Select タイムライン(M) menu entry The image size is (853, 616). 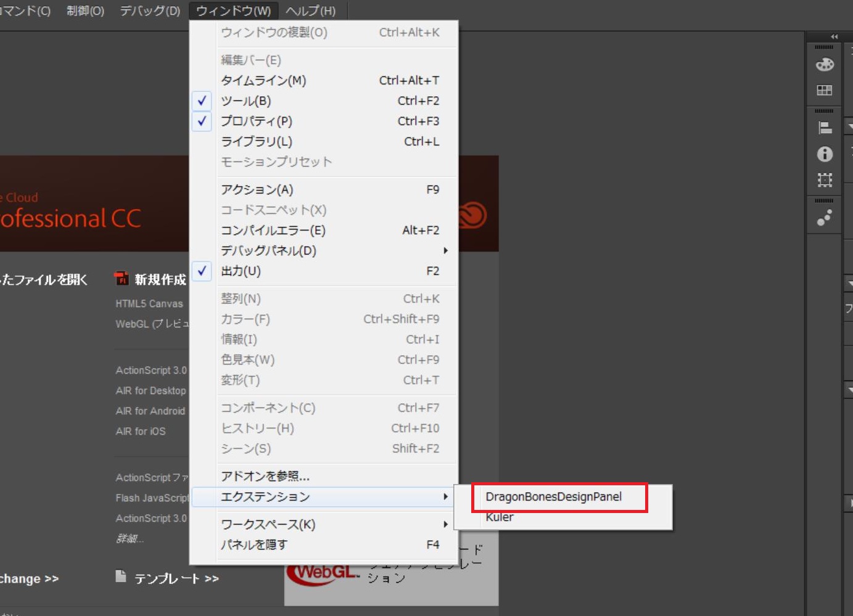324,80
